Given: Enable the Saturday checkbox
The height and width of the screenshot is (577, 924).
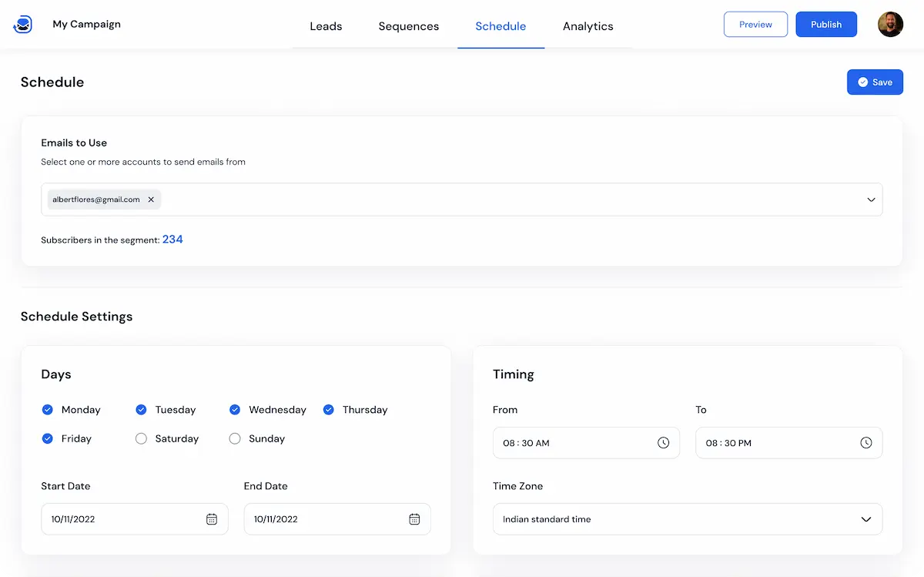Looking at the screenshot, I should pos(141,438).
